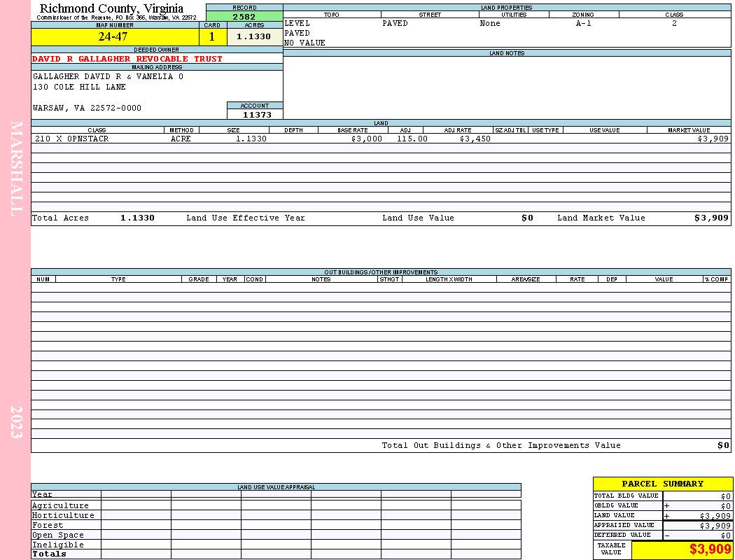Screen dimensions: 735x560
Task: Click the card number 1 field
Action: click(212, 36)
